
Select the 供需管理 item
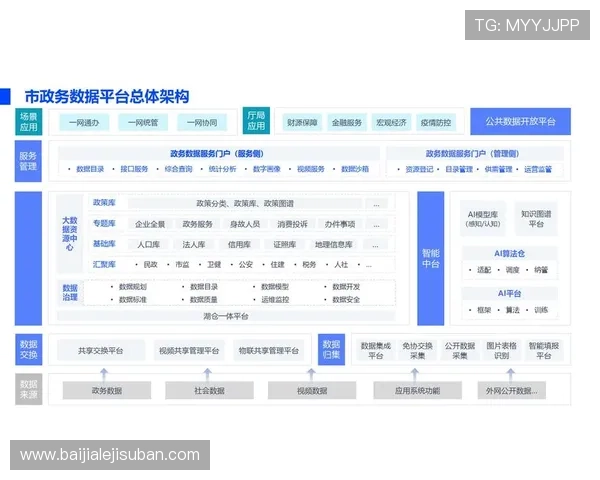[x=498, y=169]
